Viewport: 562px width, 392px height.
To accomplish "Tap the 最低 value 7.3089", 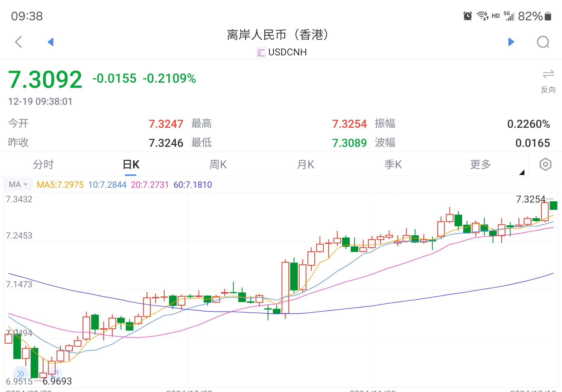I will click(349, 143).
